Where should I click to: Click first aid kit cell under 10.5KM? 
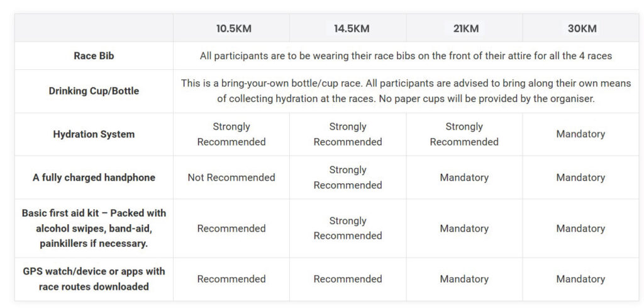point(231,228)
